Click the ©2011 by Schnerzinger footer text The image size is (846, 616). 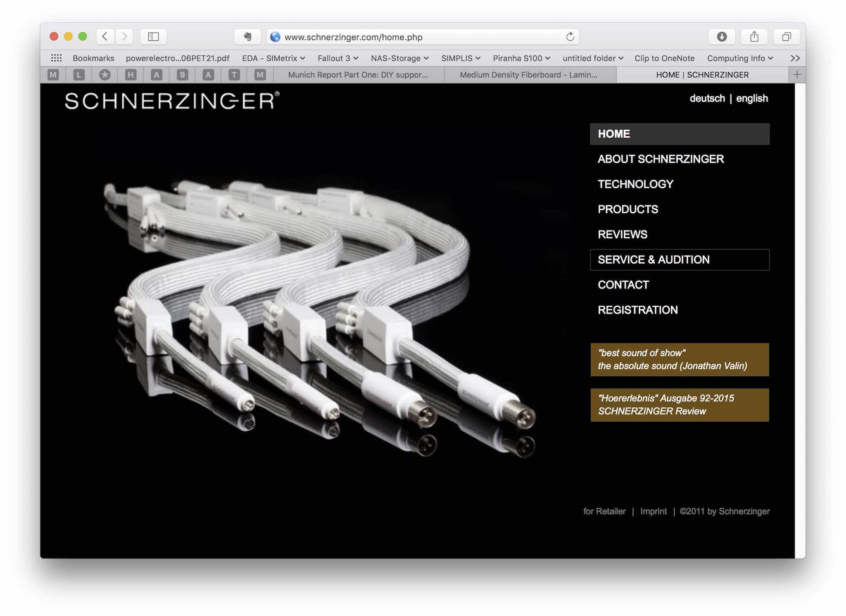click(x=725, y=511)
